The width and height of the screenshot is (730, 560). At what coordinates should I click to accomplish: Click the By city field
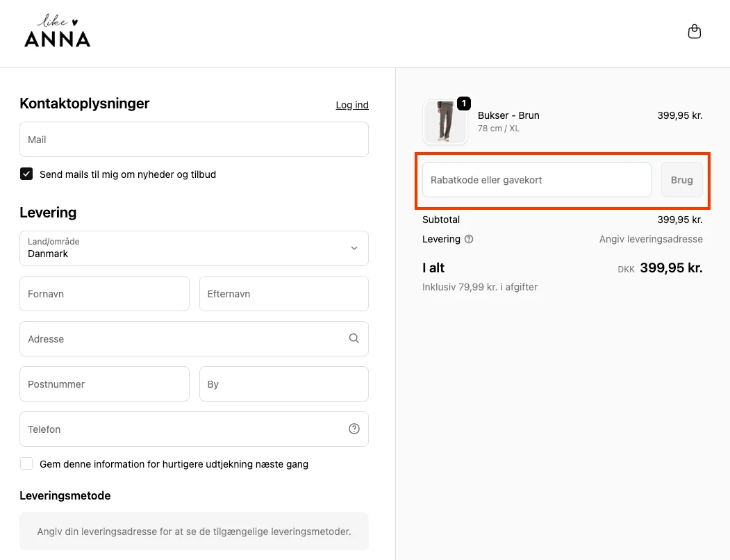[283, 384]
